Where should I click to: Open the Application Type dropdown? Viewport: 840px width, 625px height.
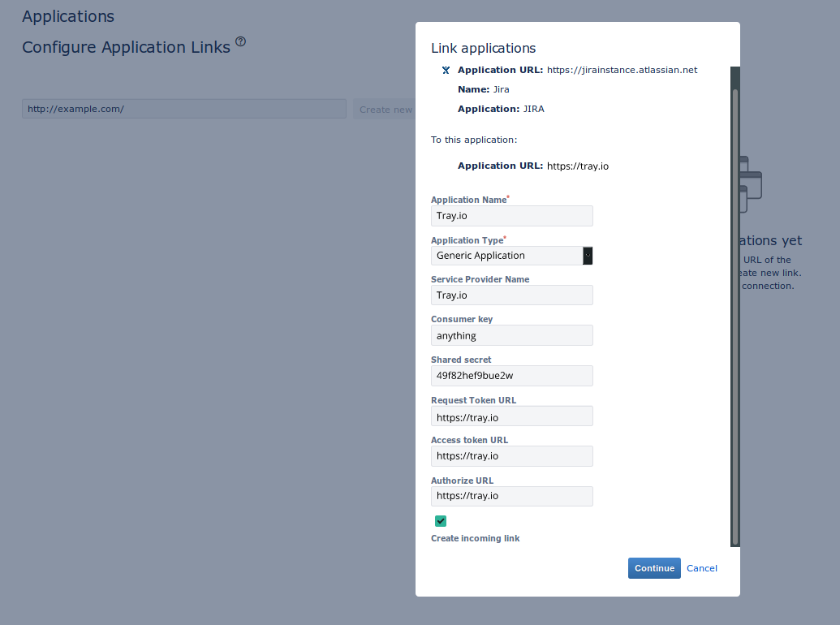[x=511, y=256]
